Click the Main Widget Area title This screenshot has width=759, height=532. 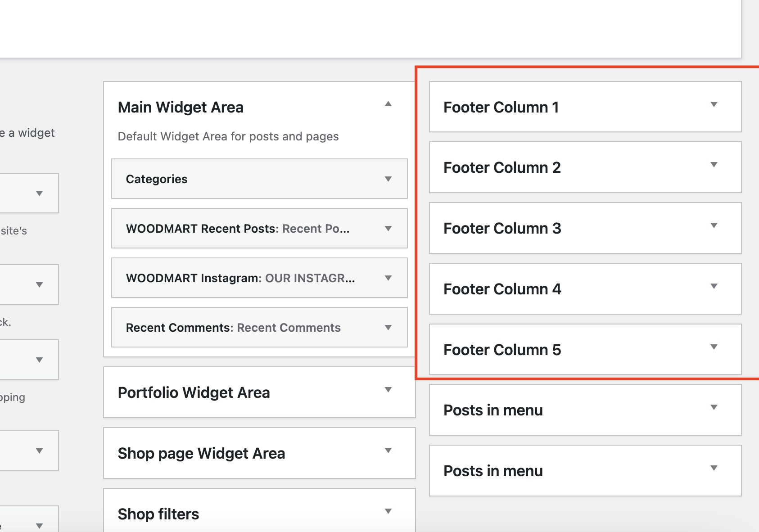[181, 108]
